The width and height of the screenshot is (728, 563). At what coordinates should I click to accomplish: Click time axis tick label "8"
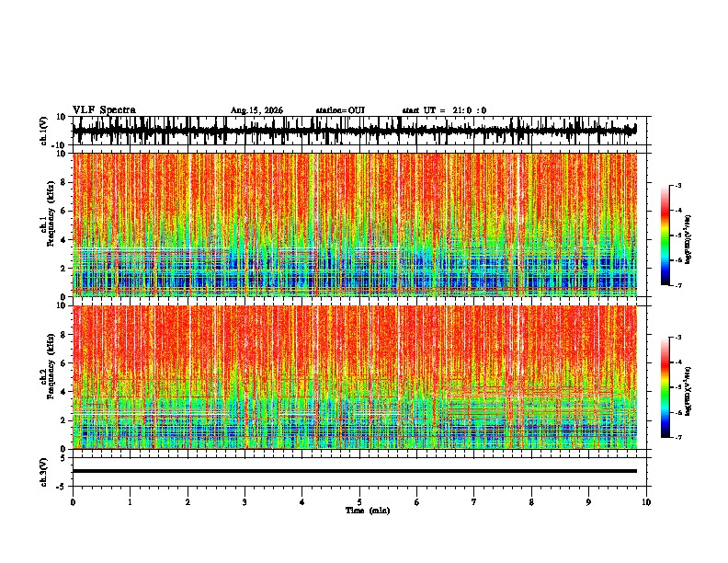(531, 502)
